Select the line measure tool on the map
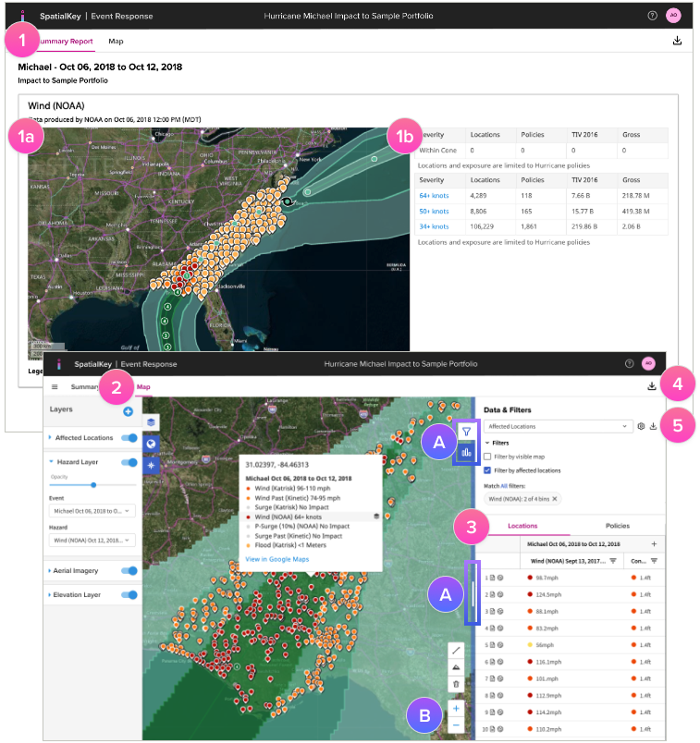Screen dimensions: 700x743 (456, 651)
